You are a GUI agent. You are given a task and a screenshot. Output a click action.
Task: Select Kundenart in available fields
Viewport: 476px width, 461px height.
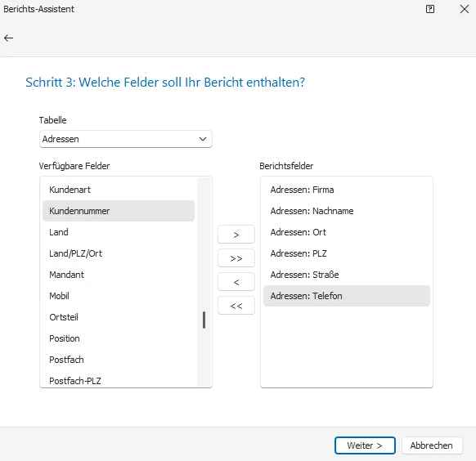pyautogui.click(x=119, y=190)
